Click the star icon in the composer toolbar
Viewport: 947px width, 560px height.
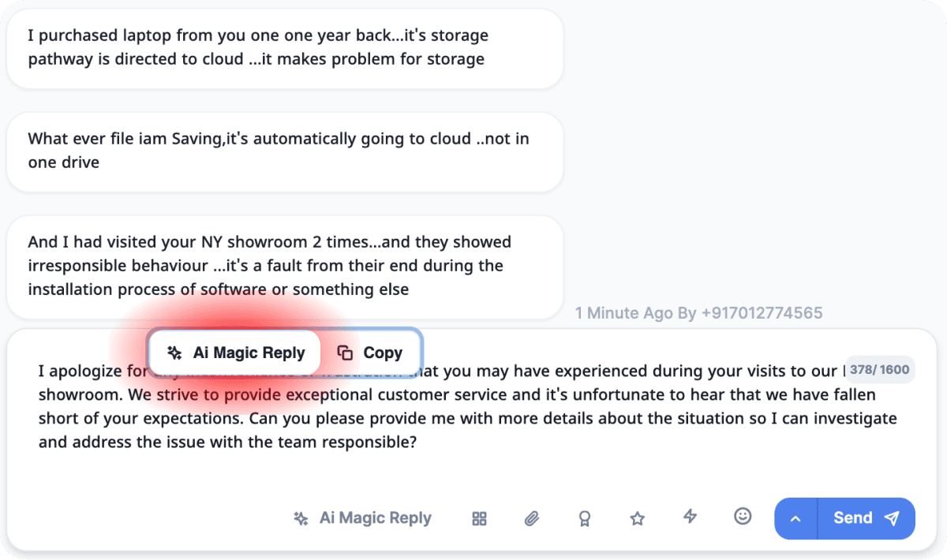coord(637,518)
